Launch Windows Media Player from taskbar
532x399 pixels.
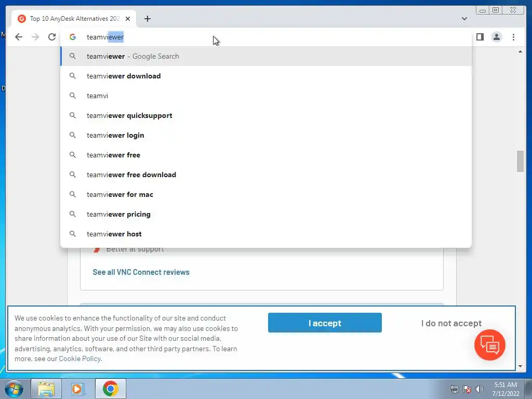coord(78,389)
